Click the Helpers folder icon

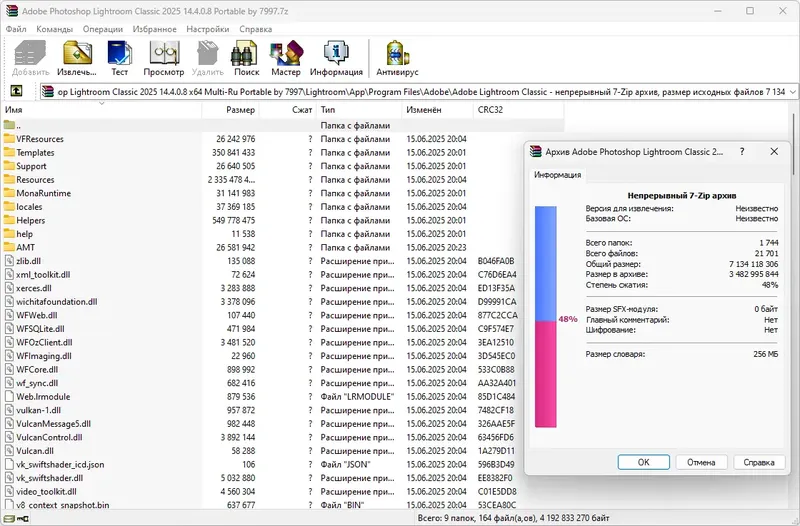[9, 220]
